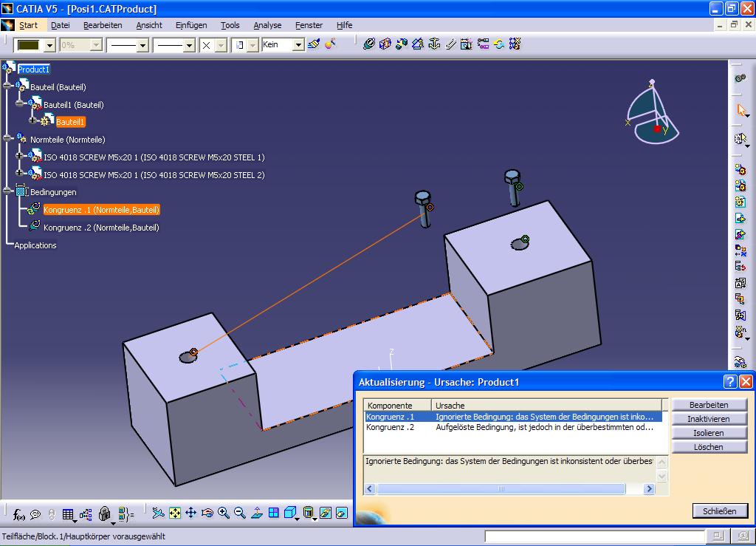This screenshot has height=546, width=756.
Task: Open the Formula f(x) tool
Action: tap(18, 514)
